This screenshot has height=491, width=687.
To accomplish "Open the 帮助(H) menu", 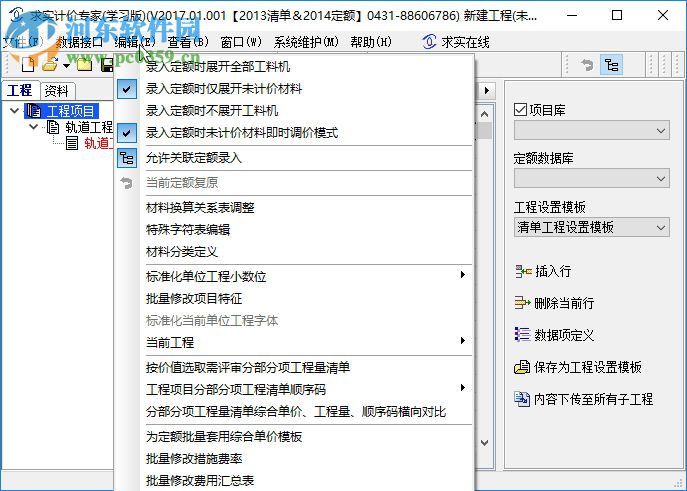I will point(371,42).
